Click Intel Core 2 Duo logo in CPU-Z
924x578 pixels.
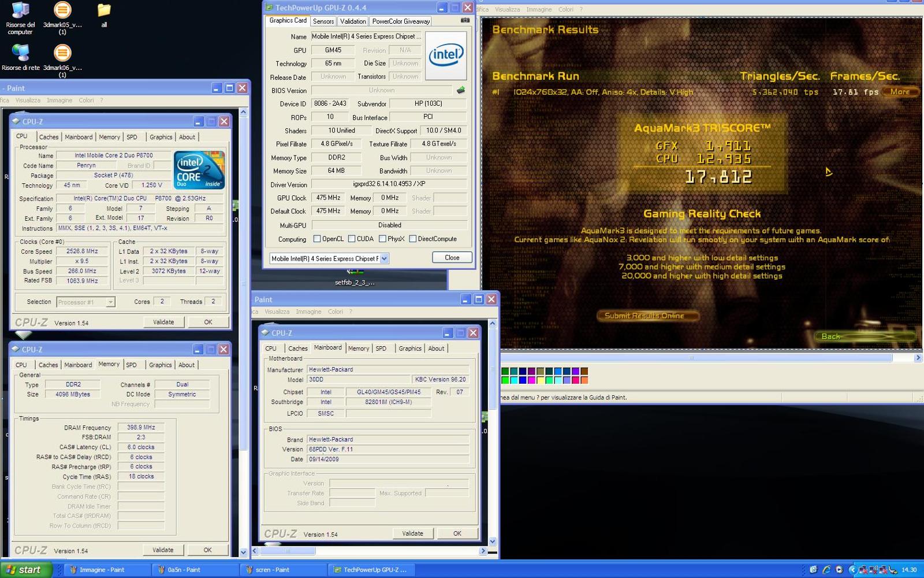pyautogui.click(x=199, y=170)
